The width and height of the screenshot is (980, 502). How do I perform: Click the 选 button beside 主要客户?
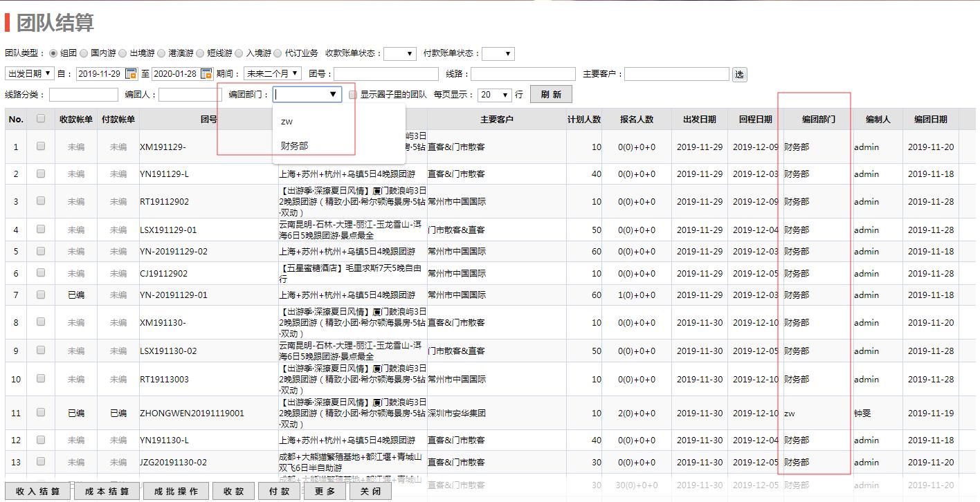739,75
